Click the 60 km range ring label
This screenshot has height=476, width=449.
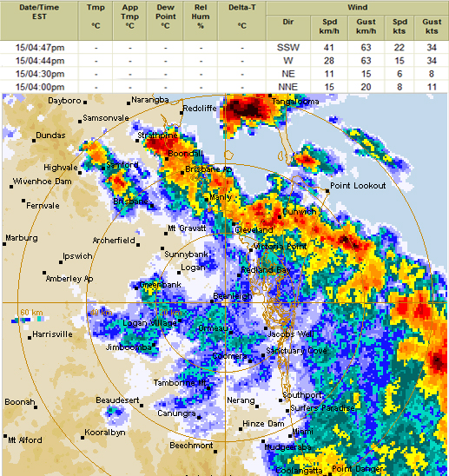pyautogui.click(x=31, y=313)
